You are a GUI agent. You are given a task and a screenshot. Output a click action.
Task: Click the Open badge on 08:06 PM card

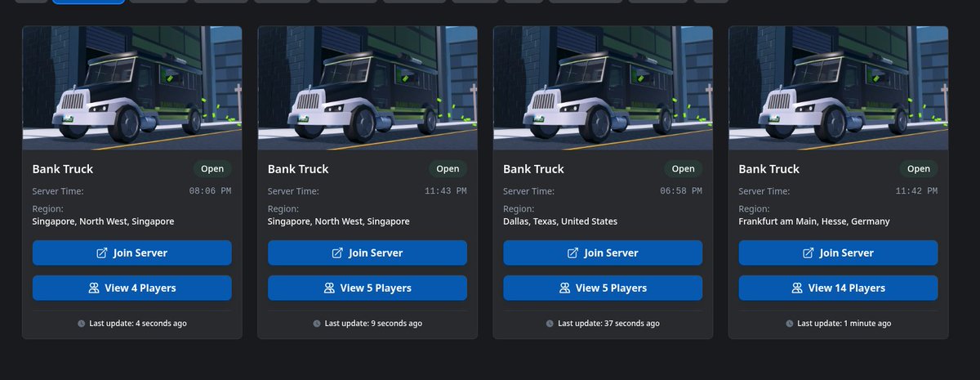click(x=212, y=169)
